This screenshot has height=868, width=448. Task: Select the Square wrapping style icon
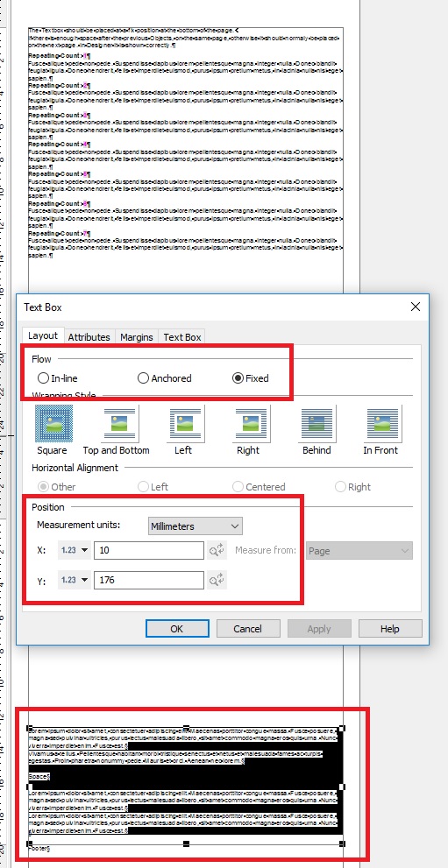[x=53, y=423]
